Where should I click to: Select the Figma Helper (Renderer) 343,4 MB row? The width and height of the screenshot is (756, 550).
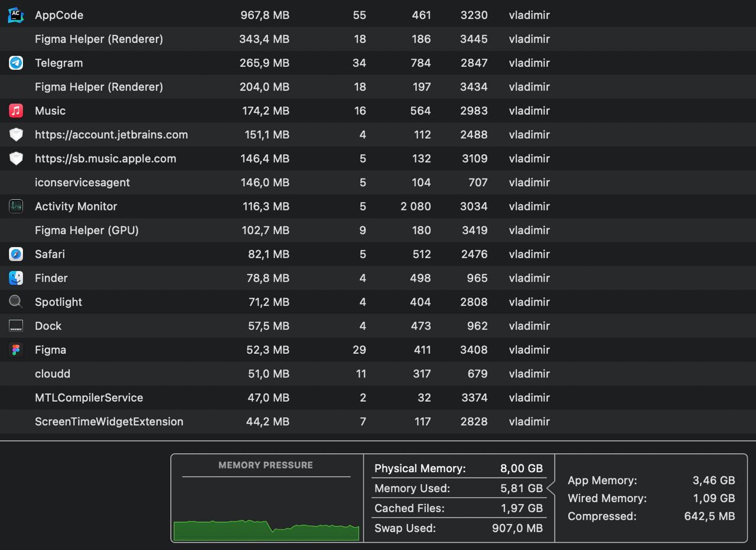coord(378,39)
